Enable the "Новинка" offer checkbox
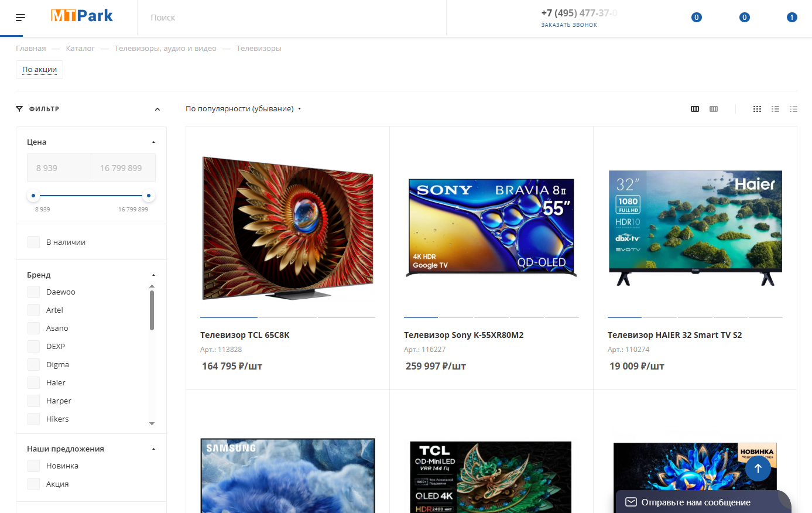812x513 pixels. pos(34,466)
